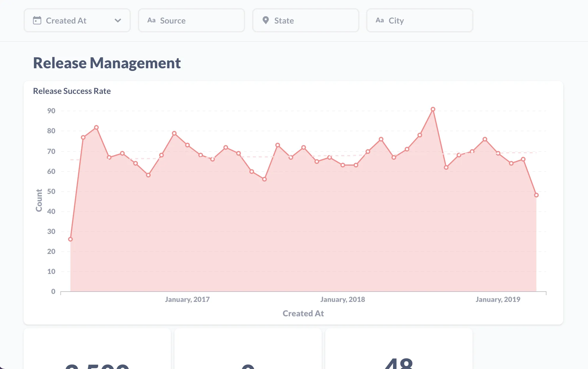
Task: Open the Release Success Rate card title
Action: click(72, 91)
